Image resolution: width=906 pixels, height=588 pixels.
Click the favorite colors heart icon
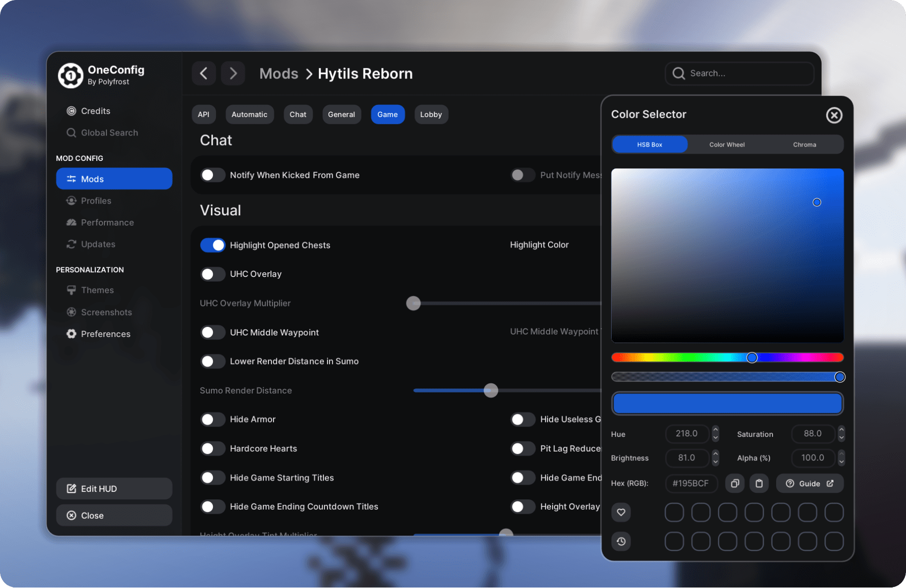[621, 512]
